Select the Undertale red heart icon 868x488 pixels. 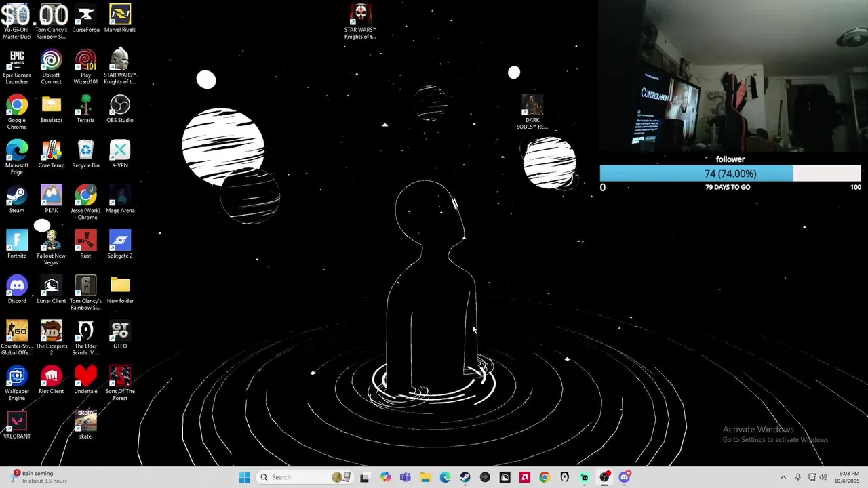pyautogui.click(x=85, y=380)
